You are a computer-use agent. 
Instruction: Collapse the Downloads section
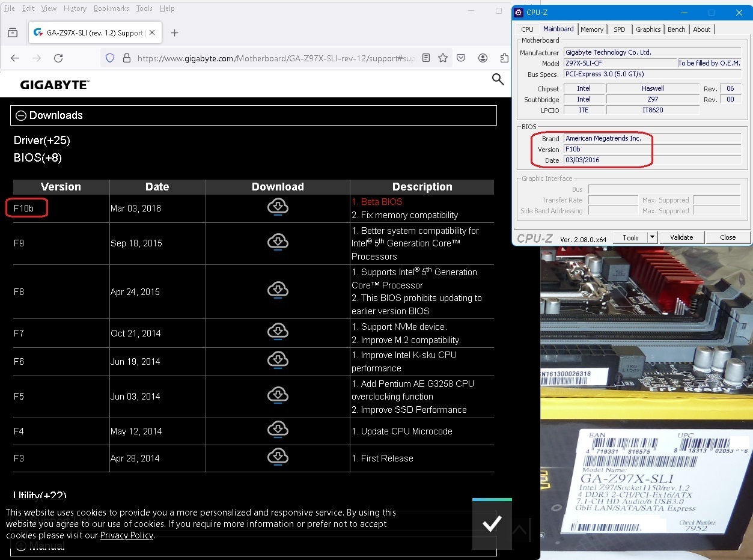pyautogui.click(x=254, y=115)
